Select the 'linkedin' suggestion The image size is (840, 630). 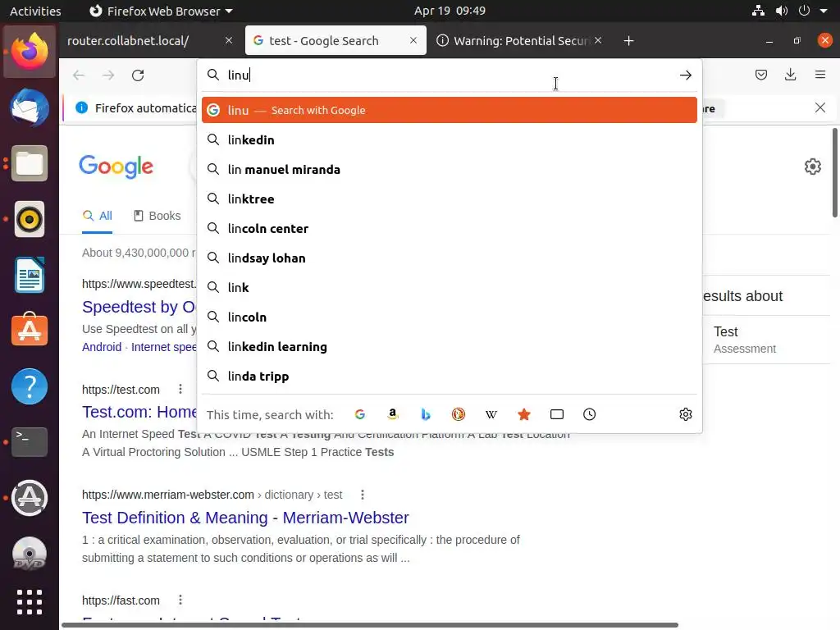[449, 139]
